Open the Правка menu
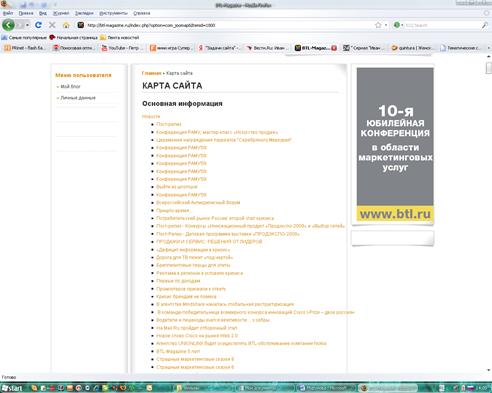The image size is (492, 393). (26, 13)
